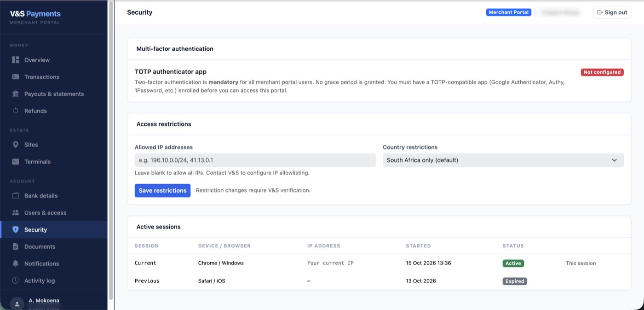Click the sidebar vertical scrollbar
This screenshot has height=310, width=644.
(111, 150)
